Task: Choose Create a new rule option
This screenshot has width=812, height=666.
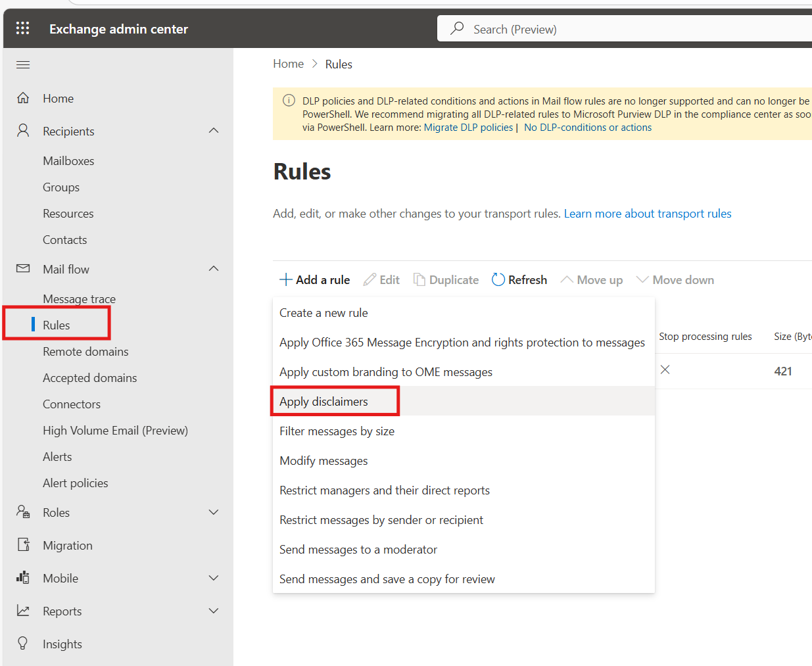Action: [323, 313]
